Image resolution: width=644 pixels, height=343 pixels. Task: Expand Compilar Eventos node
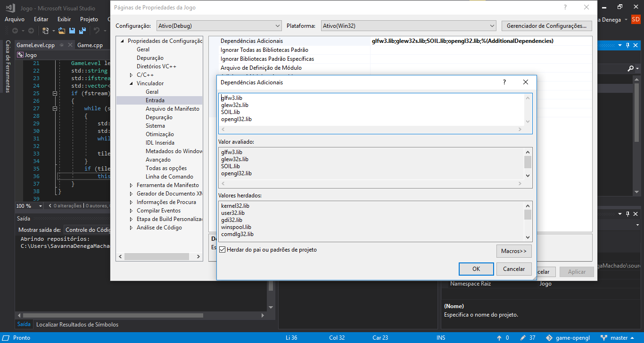pos(132,211)
